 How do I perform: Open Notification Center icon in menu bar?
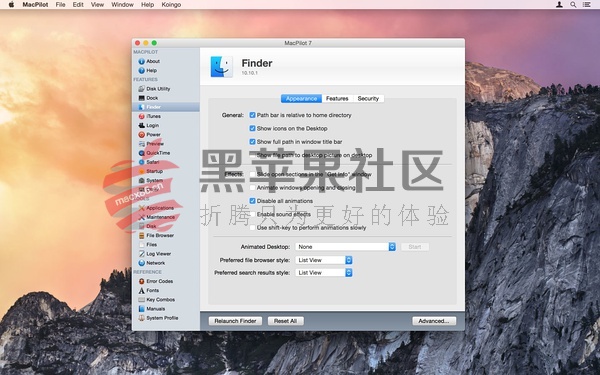click(x=586, y=5)
